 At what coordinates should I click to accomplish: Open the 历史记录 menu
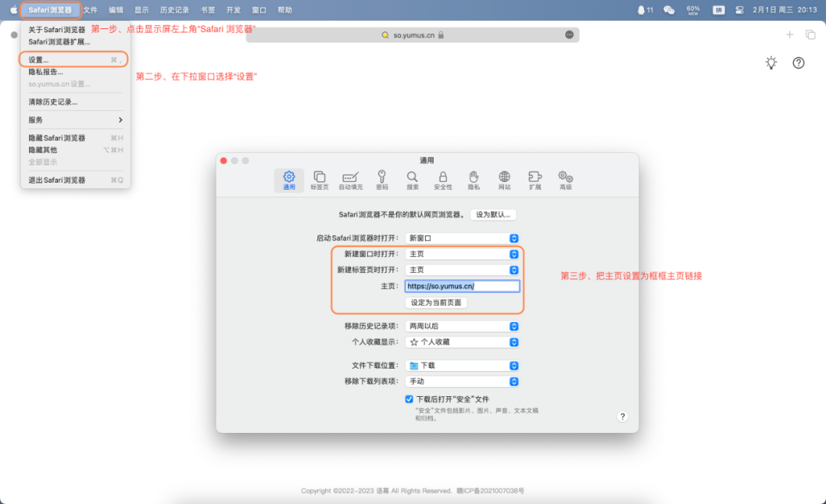click(174, 10)
